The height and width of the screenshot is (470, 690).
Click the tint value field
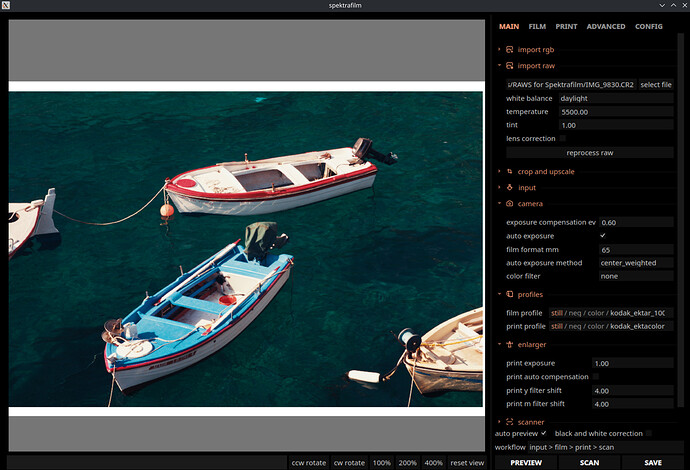pos(616,125)
